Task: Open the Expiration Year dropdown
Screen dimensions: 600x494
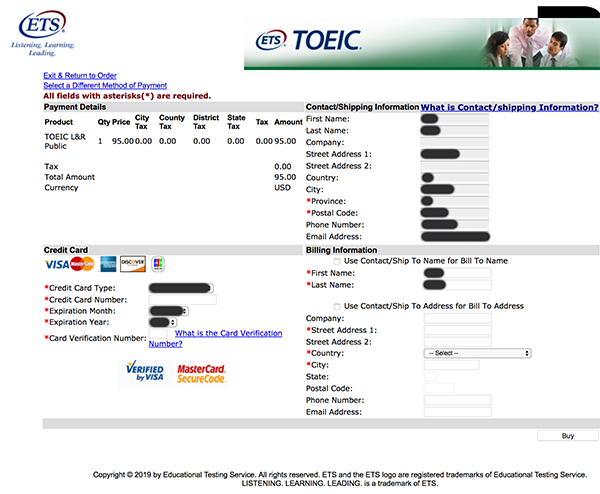Action: point(163,322)
